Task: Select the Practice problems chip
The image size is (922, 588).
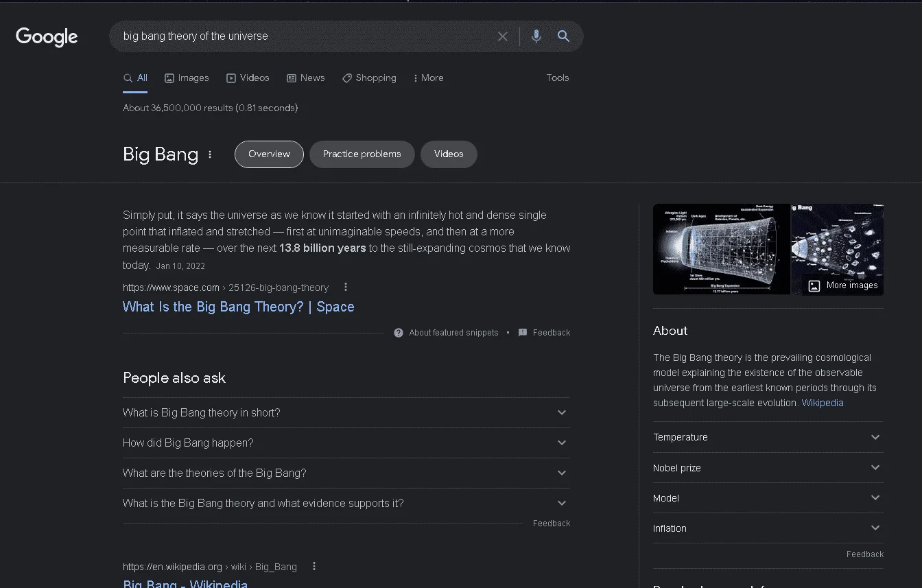Action: pyautogui.click(x=362, y=154)
